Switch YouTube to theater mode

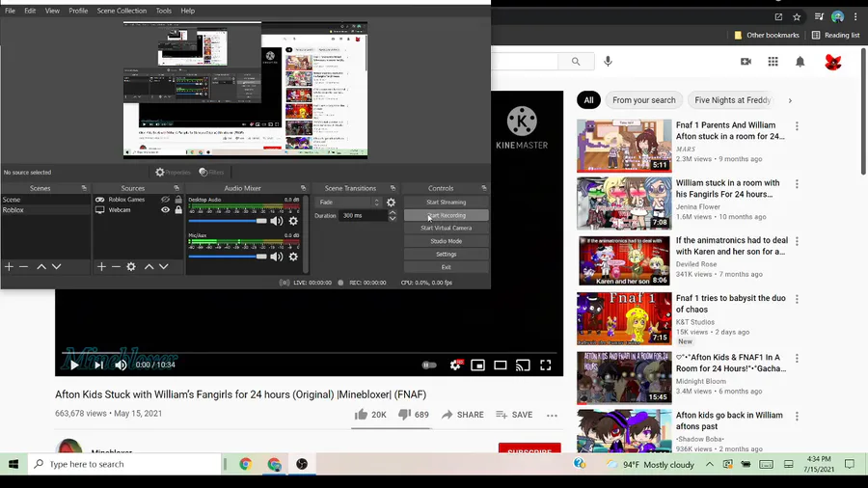pyautogui.click(x=501, y=366)
